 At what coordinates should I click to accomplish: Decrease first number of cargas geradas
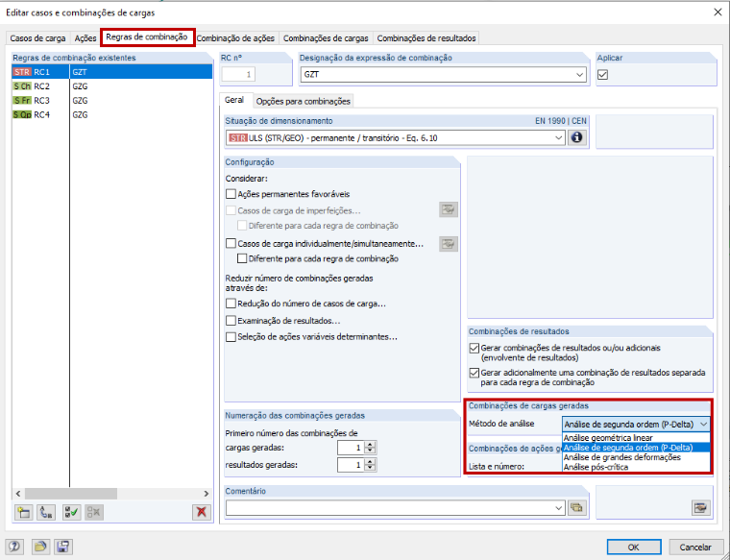[370, 451]
